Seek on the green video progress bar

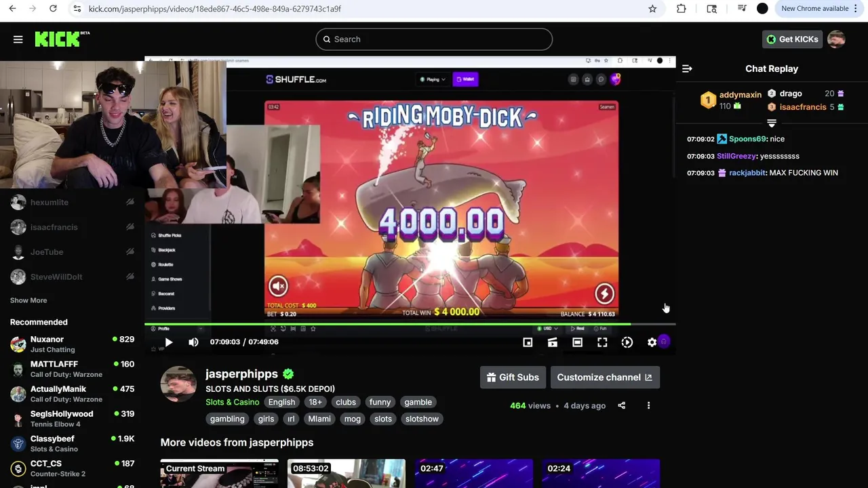point(410,325)
